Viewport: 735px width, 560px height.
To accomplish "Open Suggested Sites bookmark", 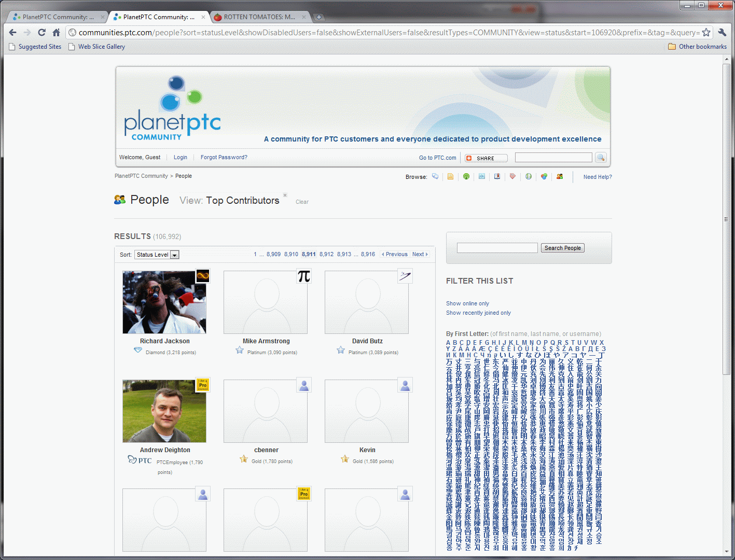I will tap(35, 47).
